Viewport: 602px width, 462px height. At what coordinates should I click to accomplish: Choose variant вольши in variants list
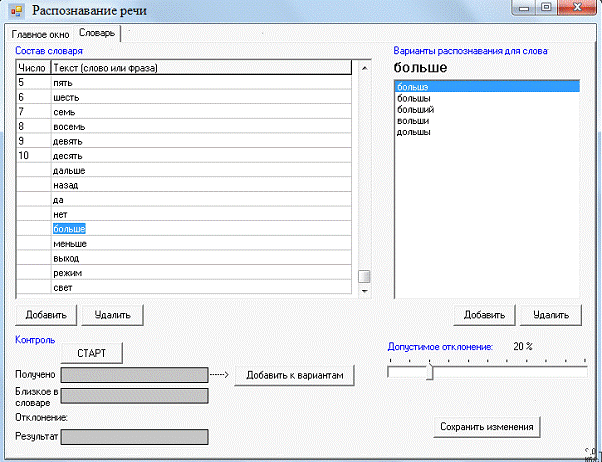point(413,120)
